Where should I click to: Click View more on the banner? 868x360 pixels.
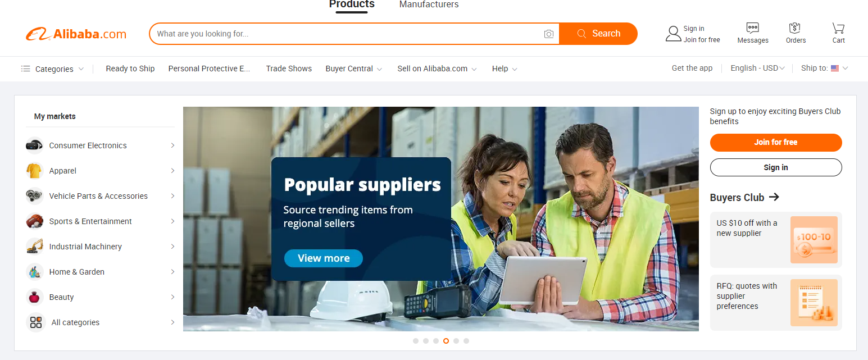[324, 258]
